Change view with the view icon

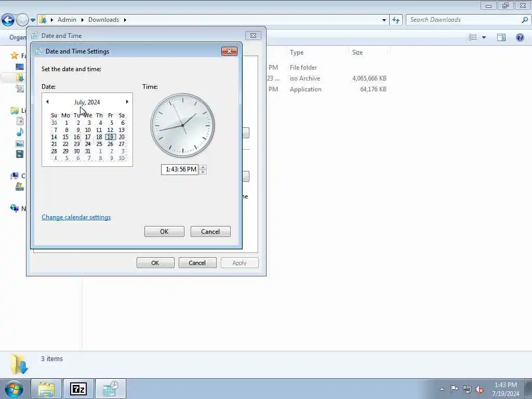[473, 37]
